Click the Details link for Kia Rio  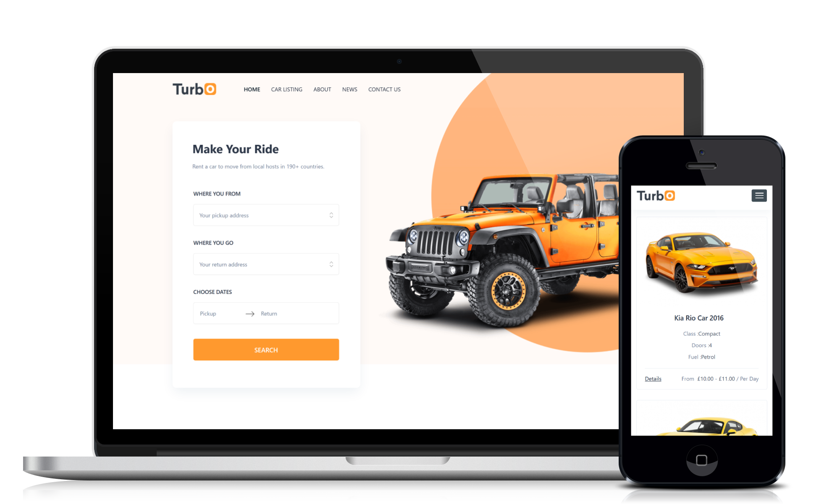pyautogui.click(x=653, y=378)
